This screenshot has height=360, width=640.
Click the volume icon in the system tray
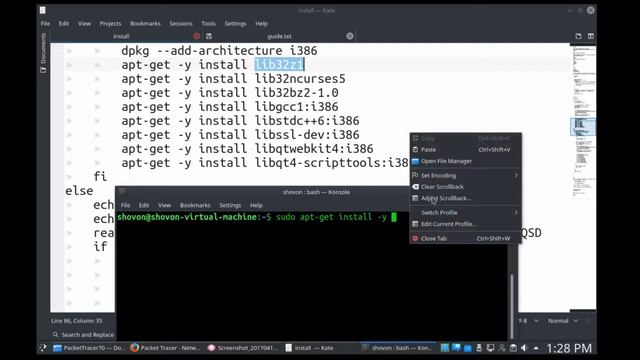[x=524, y=348]
